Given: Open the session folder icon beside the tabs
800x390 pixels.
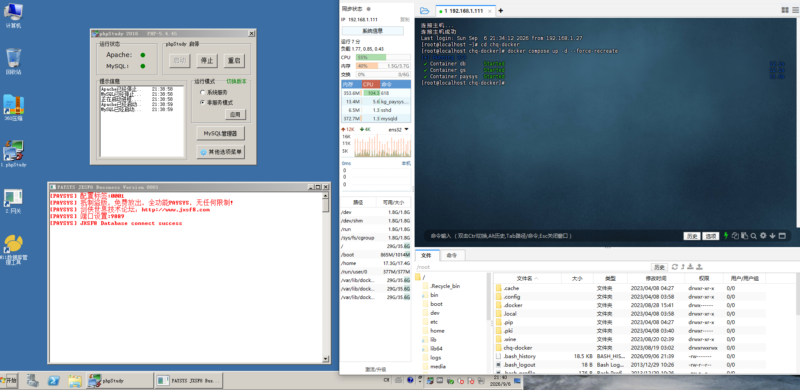Looking at the screenshot, I should point(424,10).
